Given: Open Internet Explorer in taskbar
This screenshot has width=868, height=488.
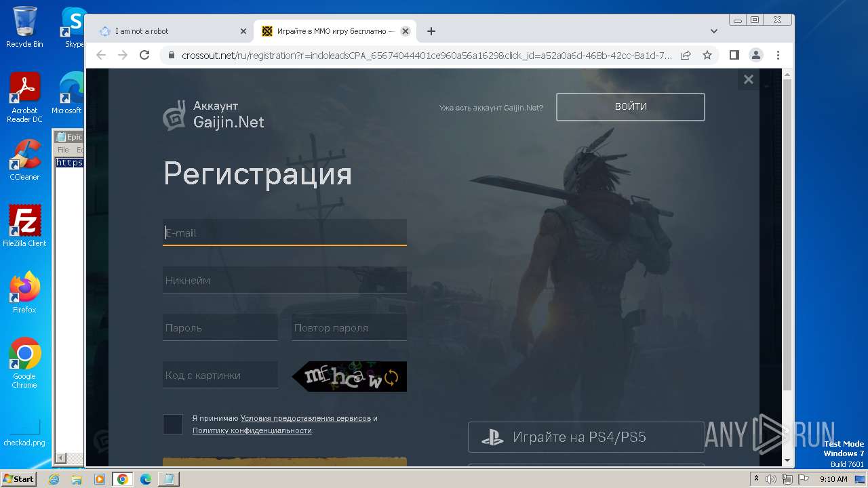Looking at the screenshot, I should 54,479.
